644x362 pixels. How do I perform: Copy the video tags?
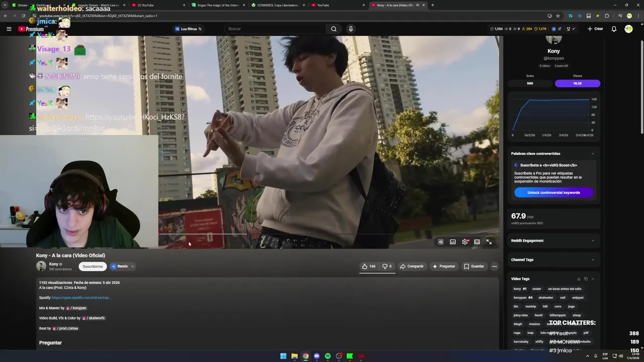pos(586,279)
